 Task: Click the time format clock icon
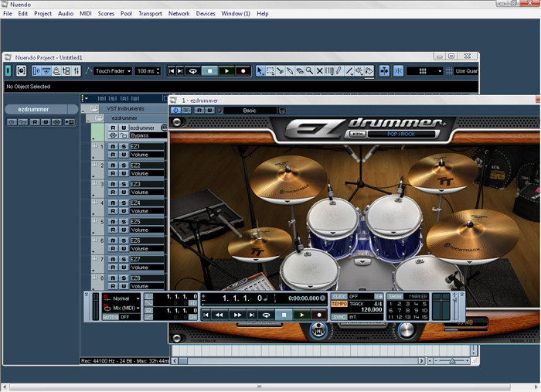[x=322, y=298]
